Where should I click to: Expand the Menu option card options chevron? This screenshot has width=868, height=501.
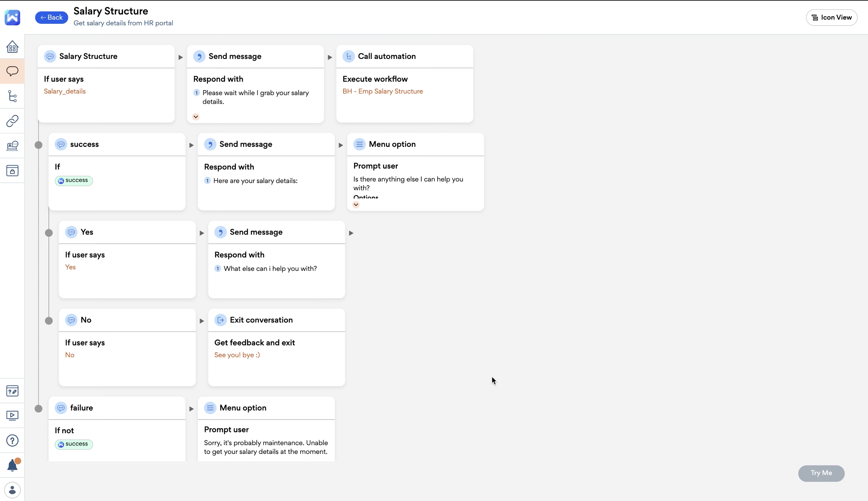pyautogui.click(x=356, y=205)
